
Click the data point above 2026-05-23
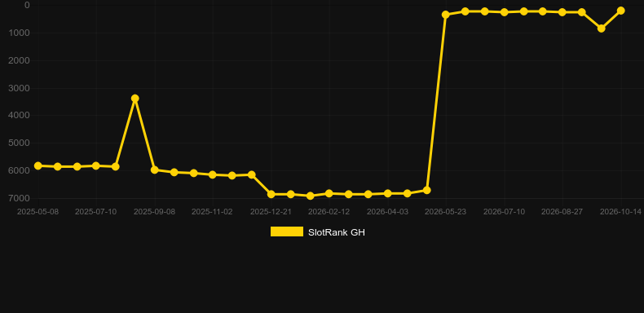click(x=446, y=15)
